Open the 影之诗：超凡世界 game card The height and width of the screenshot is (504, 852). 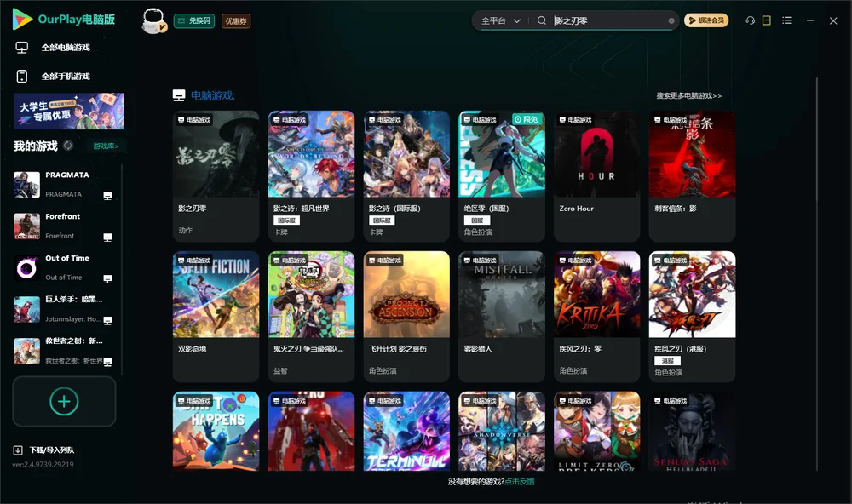pos(311,176)
